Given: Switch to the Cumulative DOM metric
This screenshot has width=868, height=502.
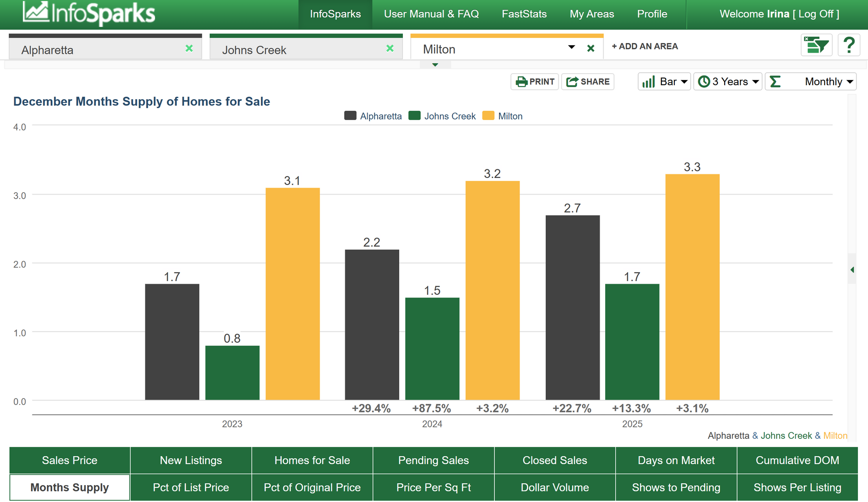Looking at the screenshot, I should 797,460.
